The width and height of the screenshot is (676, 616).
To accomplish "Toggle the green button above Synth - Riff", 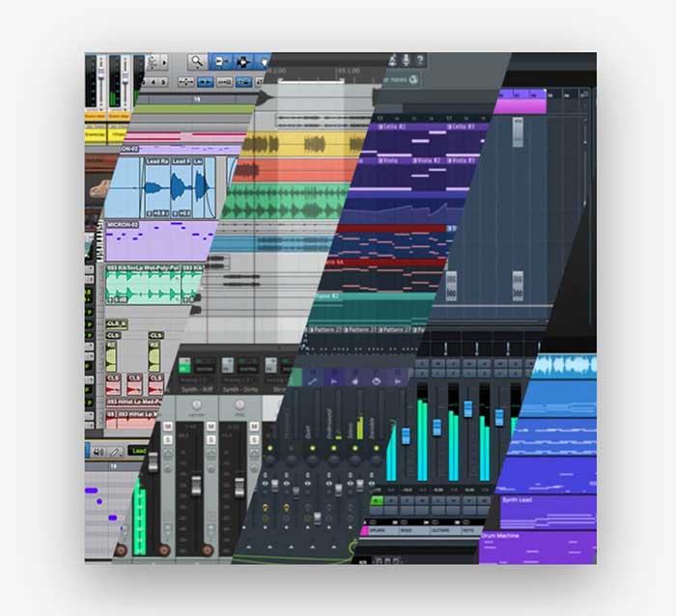I will 184,366.
